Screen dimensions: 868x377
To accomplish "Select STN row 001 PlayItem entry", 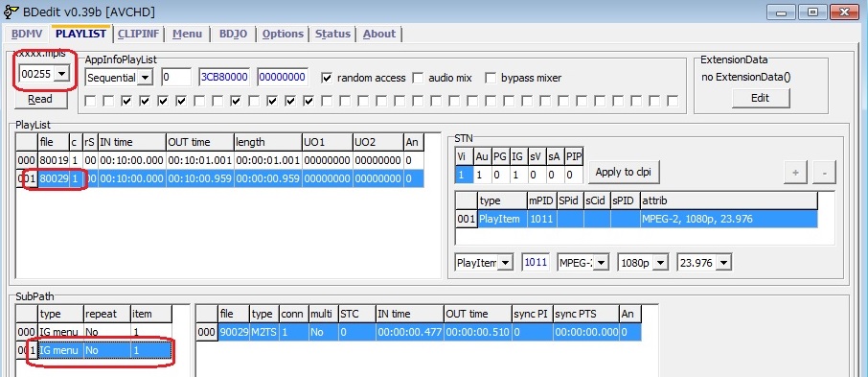I will (636, 219).
